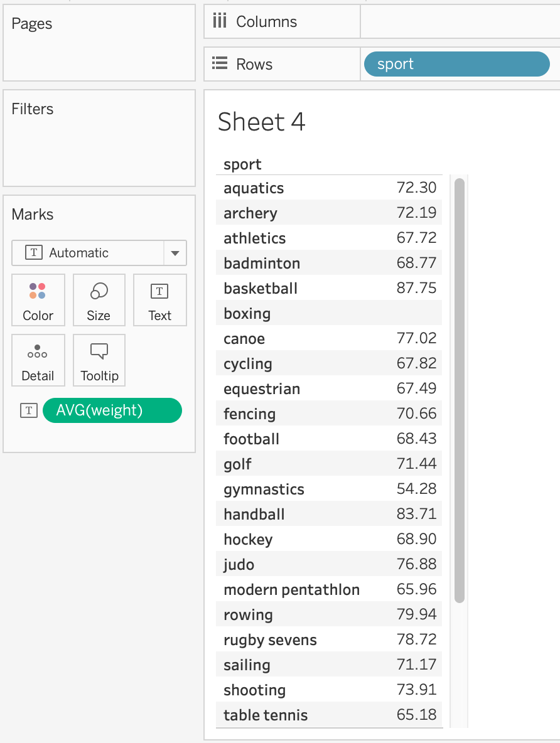The image size is (560, 743).
Task: Open the Tooltip marks card
Action: pyautogui.click(x=99, y=360)
